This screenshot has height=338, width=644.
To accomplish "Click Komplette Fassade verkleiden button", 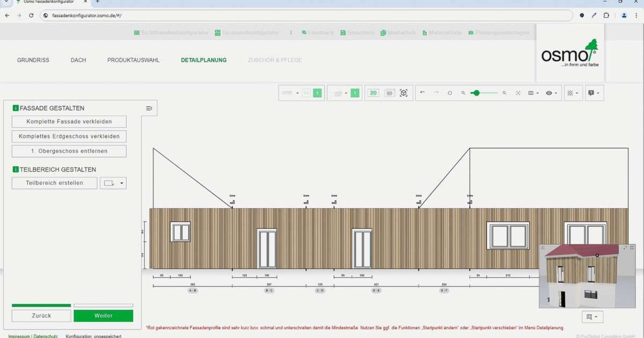I will coord(69,122).
